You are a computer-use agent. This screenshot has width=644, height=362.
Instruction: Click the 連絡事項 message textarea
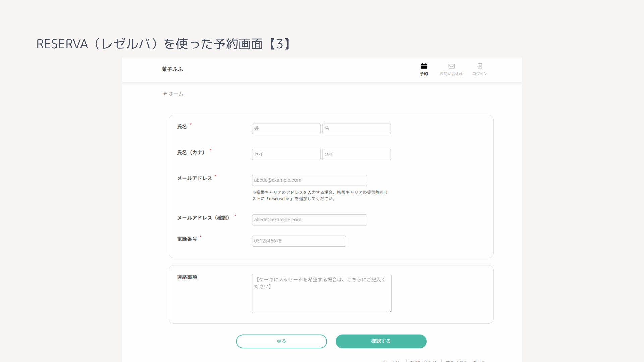(x=322, y=294)
